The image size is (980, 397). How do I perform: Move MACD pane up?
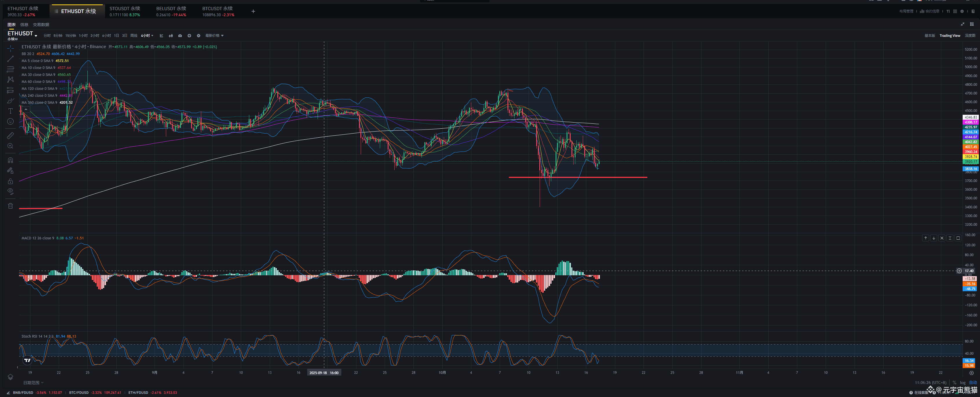click(925, 238)
